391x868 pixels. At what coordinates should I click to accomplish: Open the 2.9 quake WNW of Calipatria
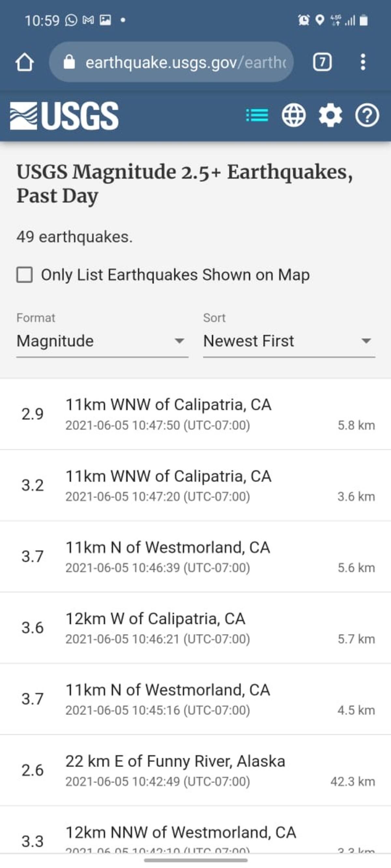pos(195,414)
